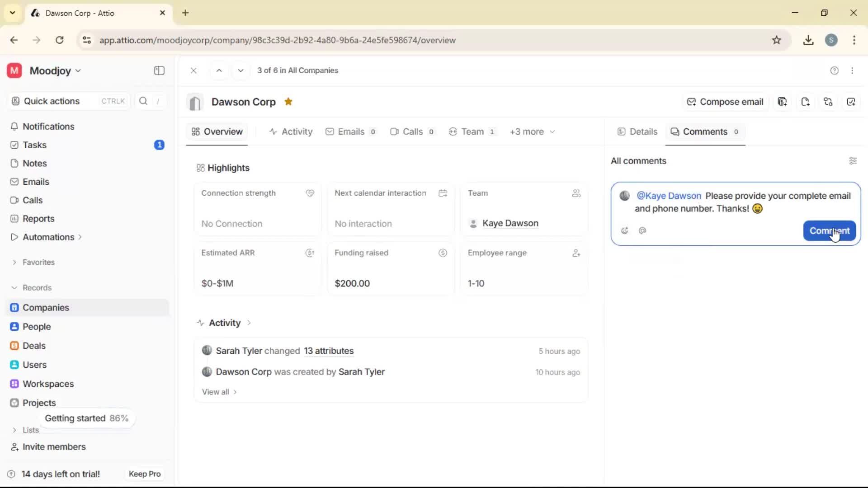
Task: Click the Compose email button
Action: click(725, 102)
